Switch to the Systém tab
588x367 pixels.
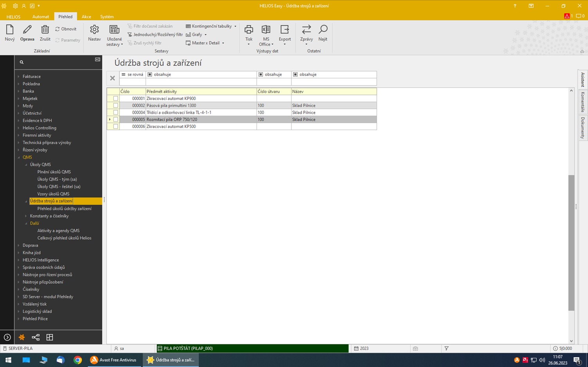(107, 17)
